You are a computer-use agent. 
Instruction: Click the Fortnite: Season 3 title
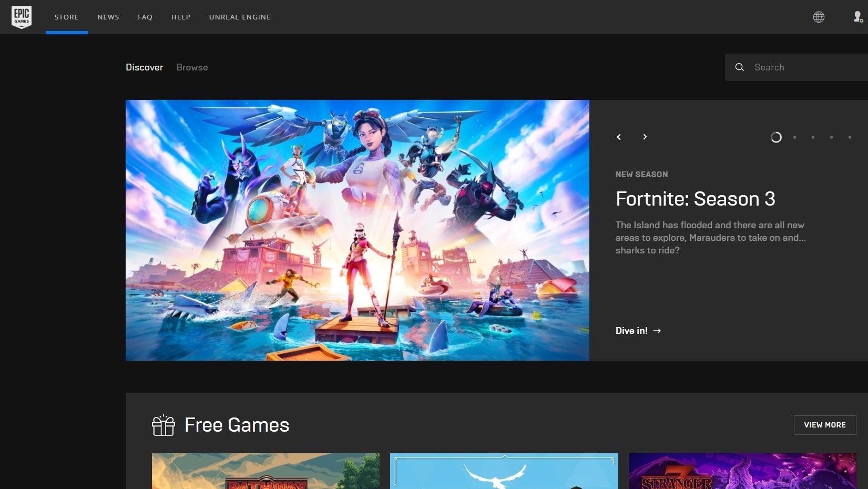point(696,199)
